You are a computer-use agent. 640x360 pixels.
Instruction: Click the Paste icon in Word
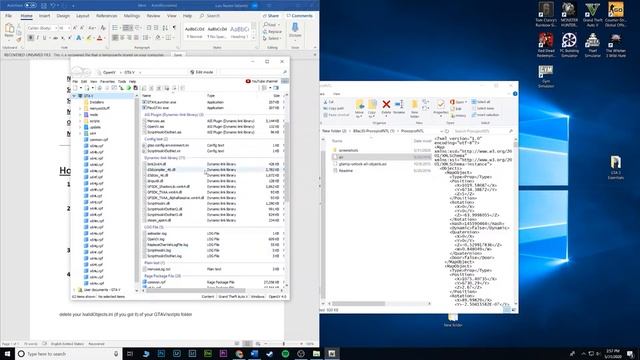(9, 29)
